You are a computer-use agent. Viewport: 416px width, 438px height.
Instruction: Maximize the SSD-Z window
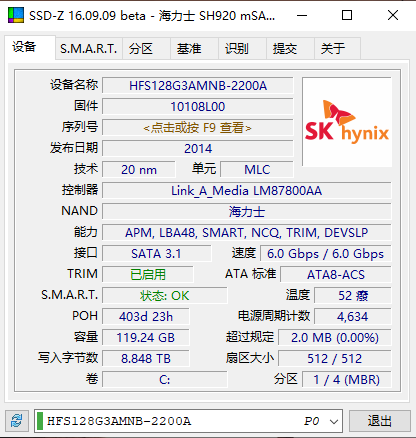click(x=347, y=15)
